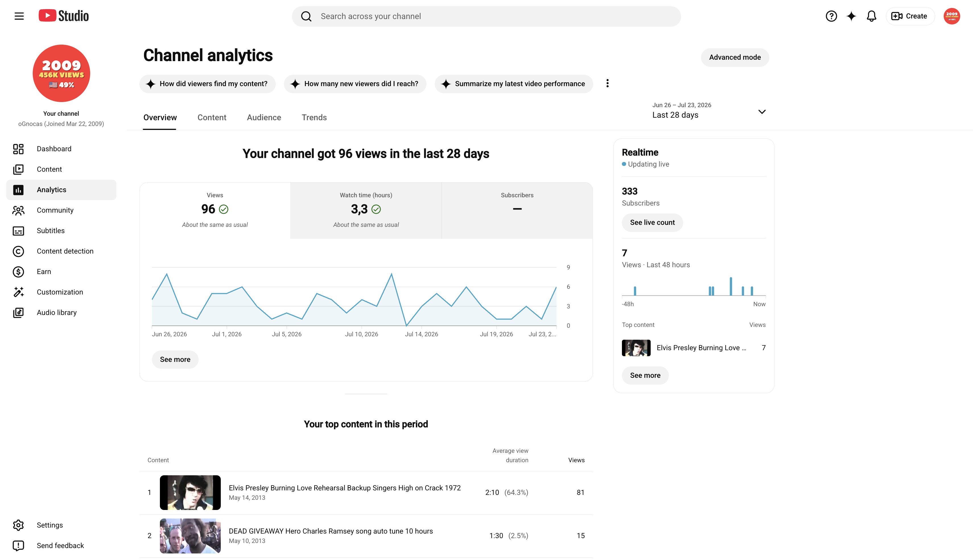Click the Watch time green check icon
This screenshot has width=973, height=560.
pyautogui.click(x=376, y=209)
